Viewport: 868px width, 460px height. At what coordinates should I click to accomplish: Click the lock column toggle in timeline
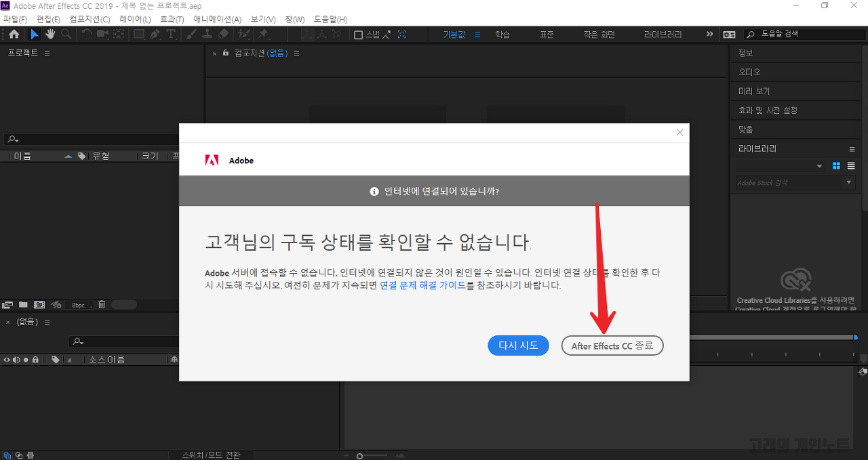click(x=35, y=360)
